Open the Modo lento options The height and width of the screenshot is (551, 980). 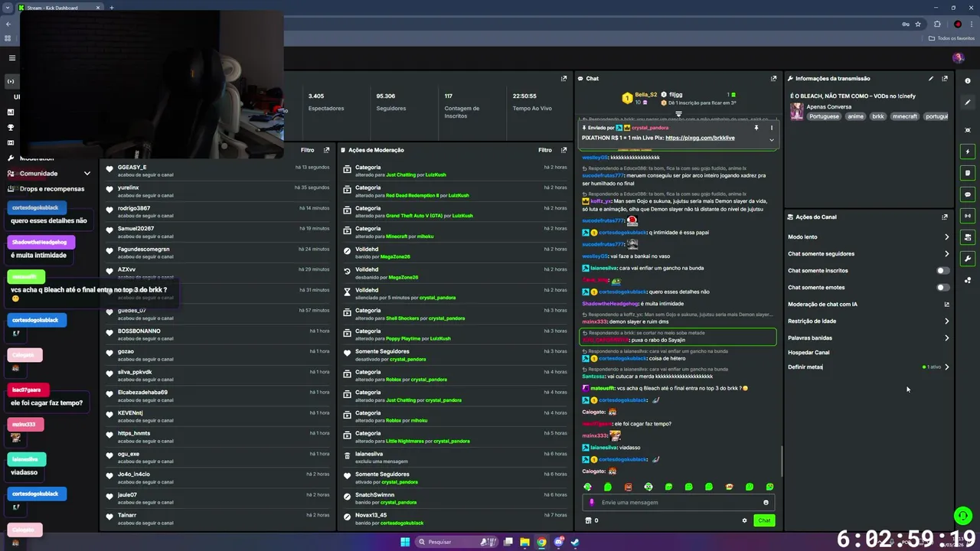click(x=868, y=236)
